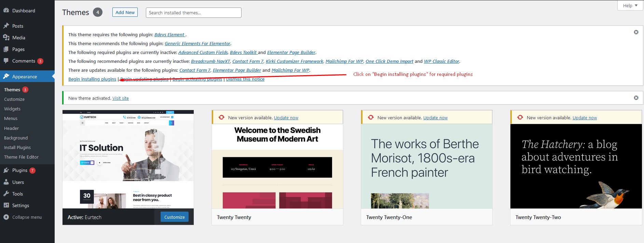
Task: Open Header submenu item
Action: tap(12, 128)
